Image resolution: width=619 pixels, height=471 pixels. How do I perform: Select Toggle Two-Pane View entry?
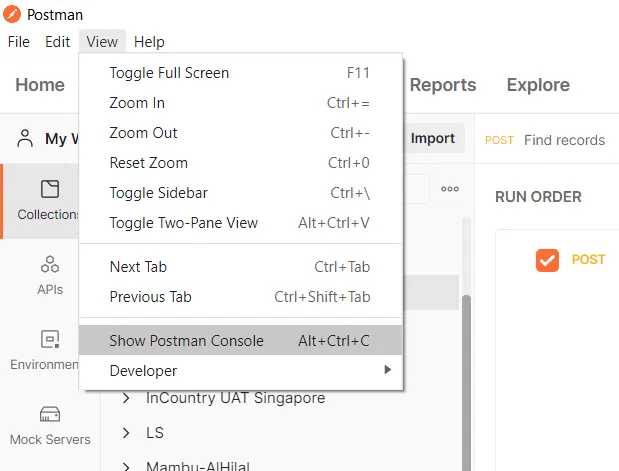point(240,223)
